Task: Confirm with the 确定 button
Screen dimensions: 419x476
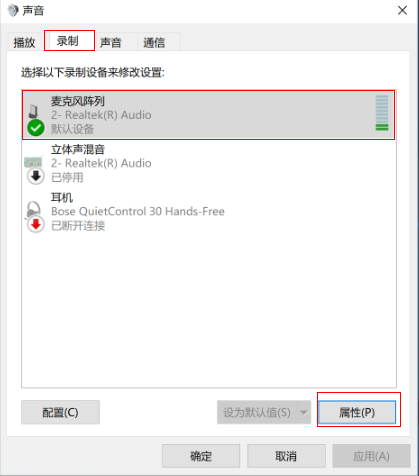Action: [x=201, y=456]
